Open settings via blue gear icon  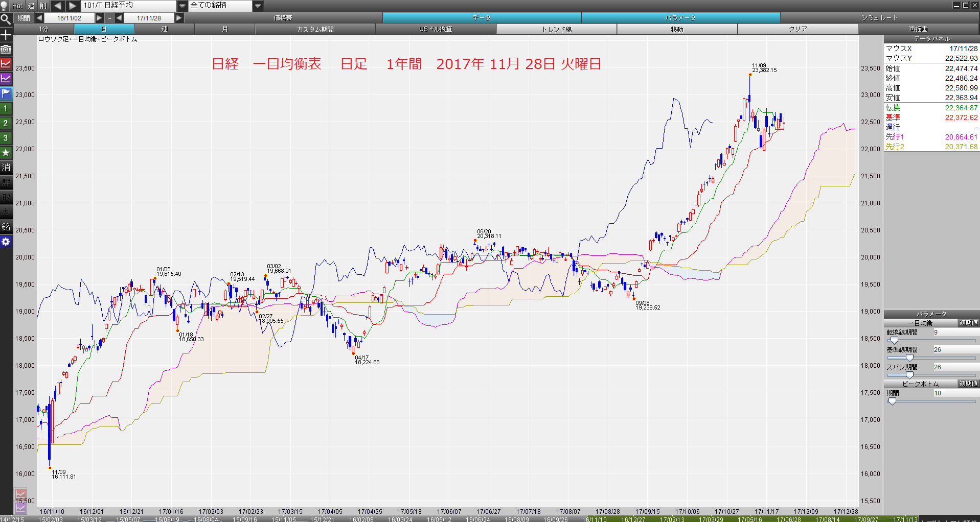pyautogui.click(x=6, y=242)
